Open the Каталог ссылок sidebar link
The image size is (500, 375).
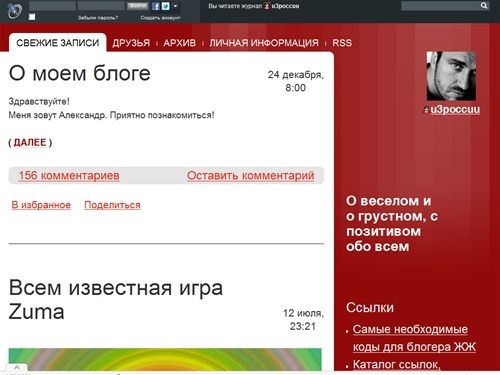point(397,364)
